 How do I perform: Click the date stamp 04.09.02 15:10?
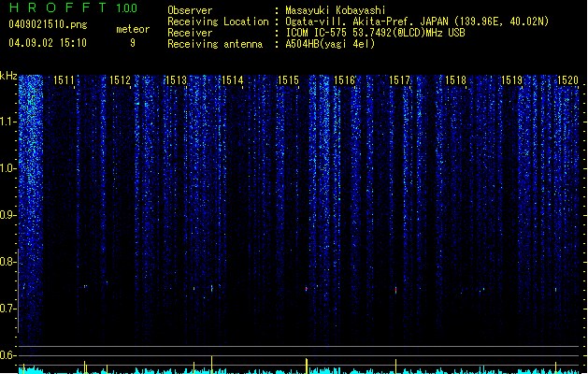(48, 43)
